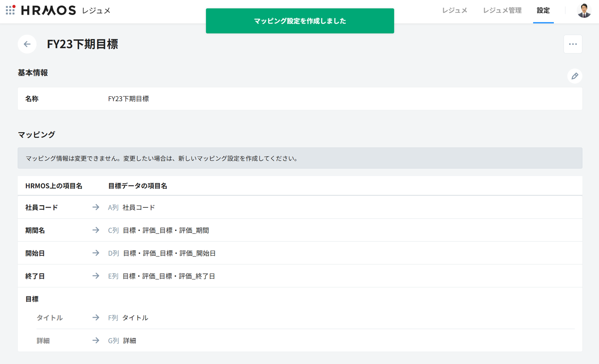
Task: Click the arrow icon in the 社員コード row
Action: [x=96, y=207]
